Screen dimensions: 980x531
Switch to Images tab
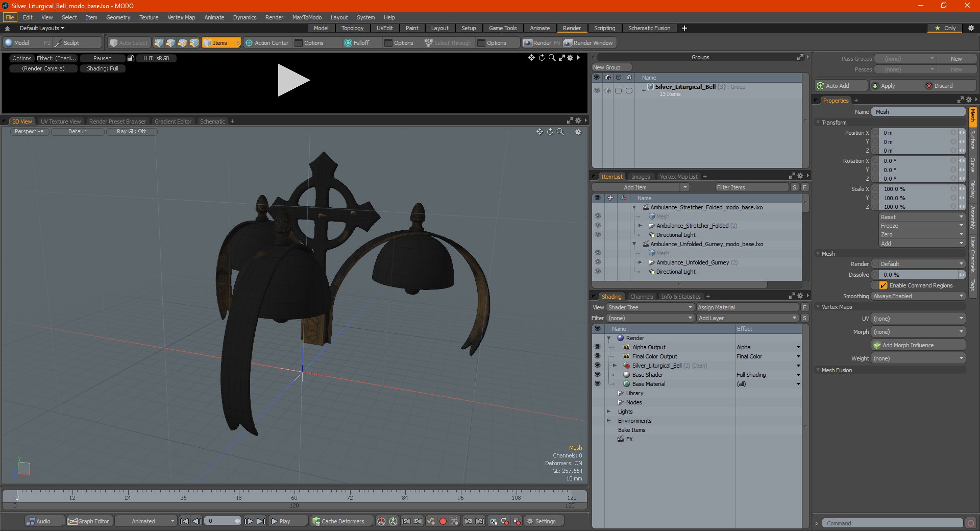click(x=641, y=177)
